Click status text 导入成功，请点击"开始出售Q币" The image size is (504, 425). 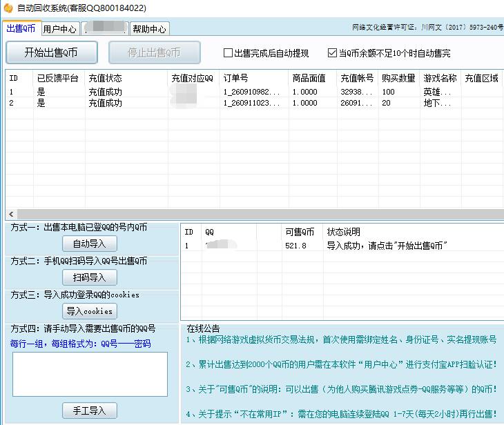(387, 246)
